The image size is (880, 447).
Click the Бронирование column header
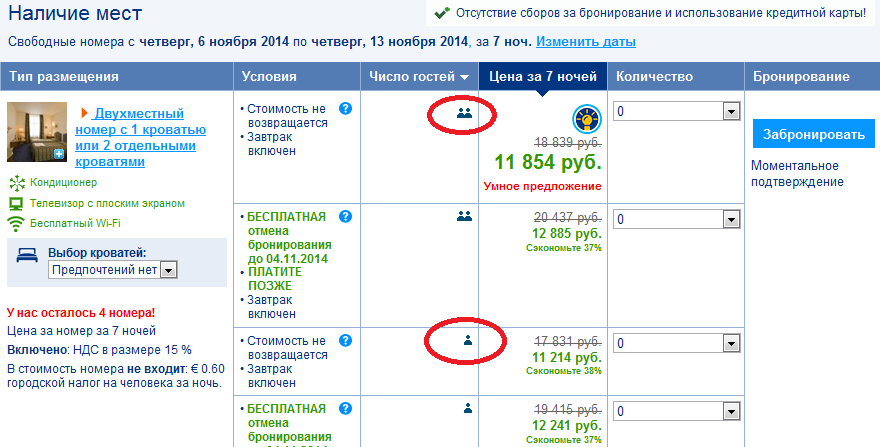click(812, 76)
